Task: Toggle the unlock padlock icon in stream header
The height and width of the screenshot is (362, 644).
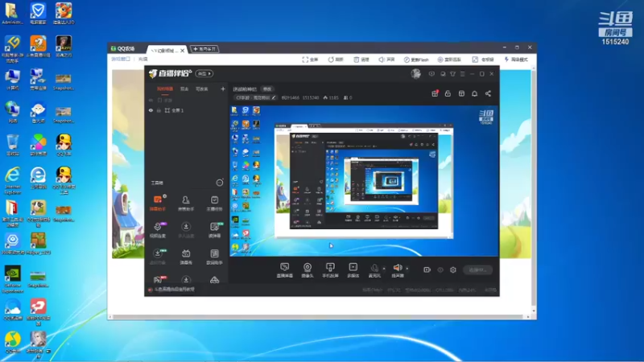Action: pyautogui.click(x=448, y=93)
